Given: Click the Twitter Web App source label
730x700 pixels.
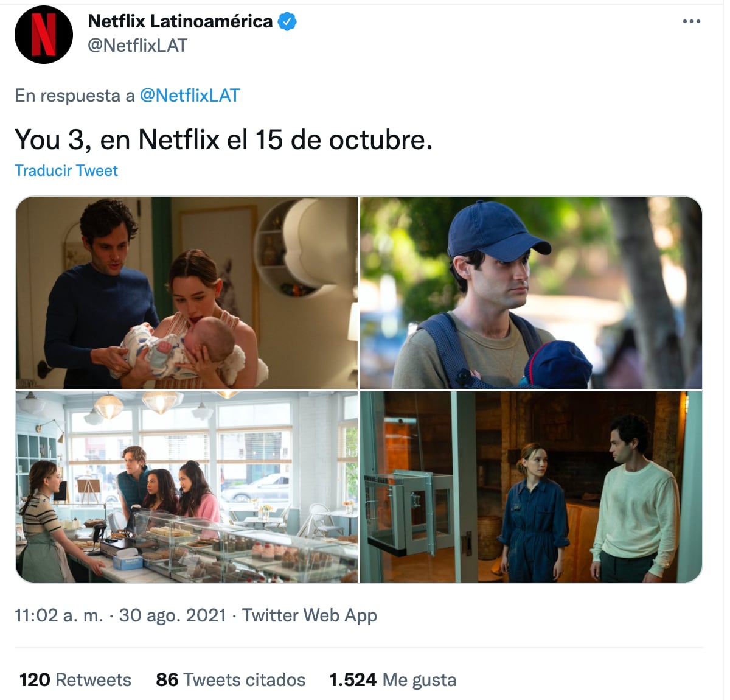Looking at the screenshot, I should (x=310, y=615).
